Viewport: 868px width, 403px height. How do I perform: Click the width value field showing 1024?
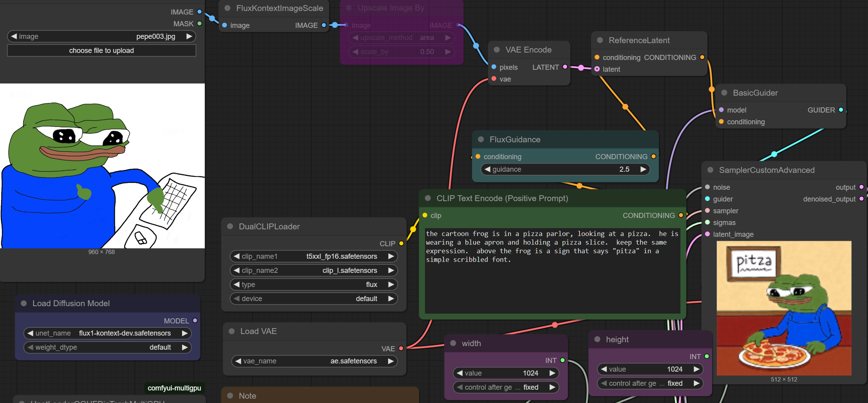pos(506,373)
